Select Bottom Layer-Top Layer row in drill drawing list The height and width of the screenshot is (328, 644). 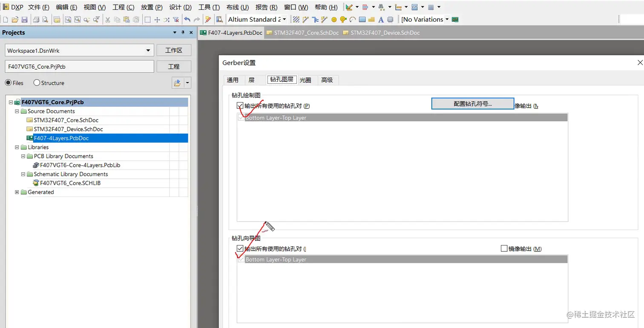pos(402,118)
